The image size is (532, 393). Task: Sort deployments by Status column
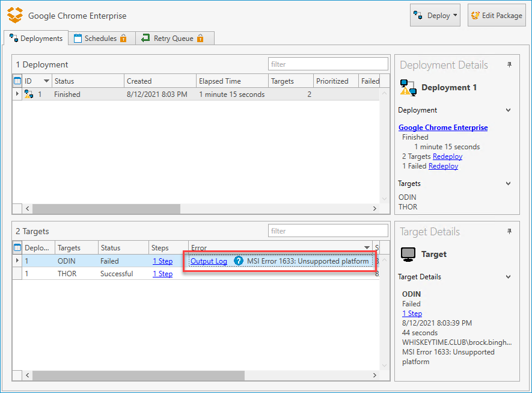[88, 81]
